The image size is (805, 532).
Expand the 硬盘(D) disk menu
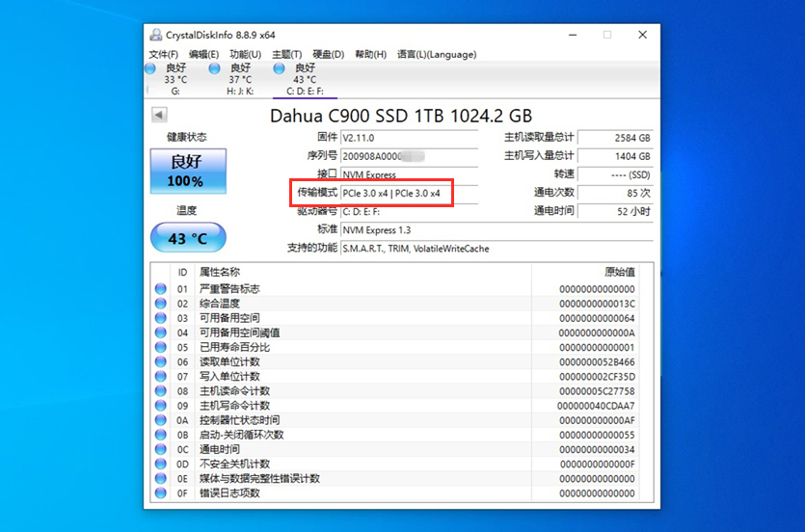(328, 54)
